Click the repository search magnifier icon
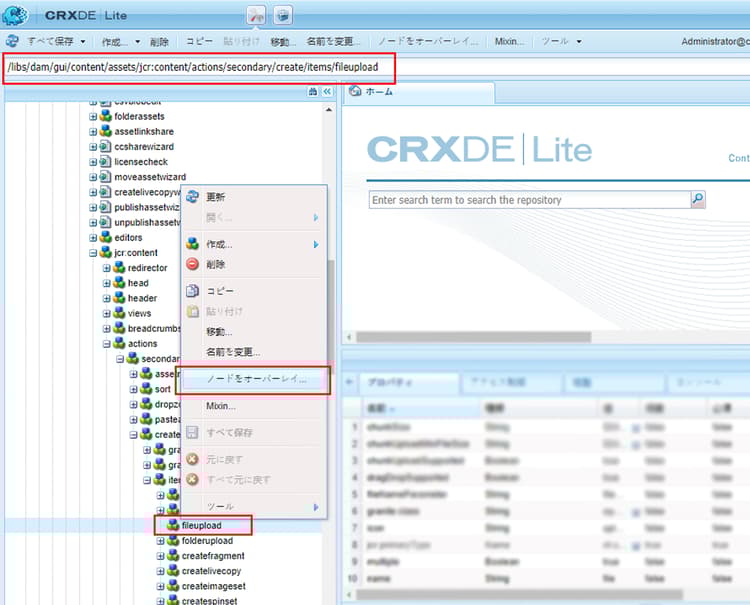The image size is (750, 605). click(x=698, y=199)
